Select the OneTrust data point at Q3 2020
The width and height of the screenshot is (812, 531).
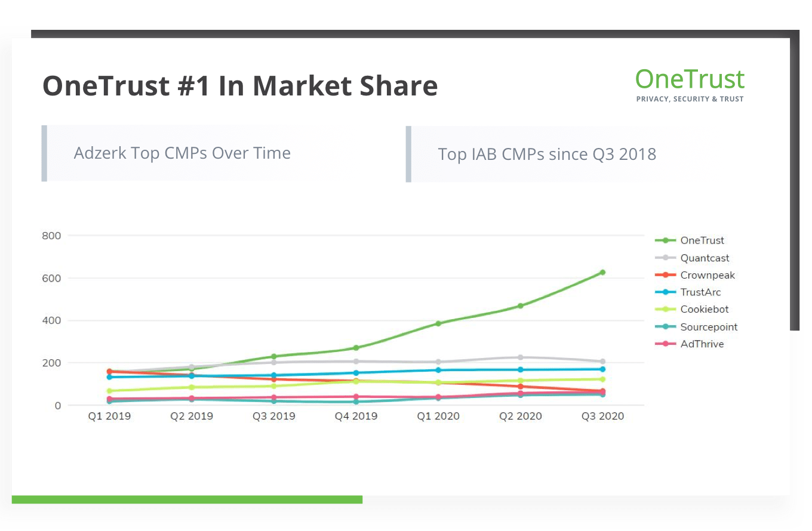click(x=602, y=272)
